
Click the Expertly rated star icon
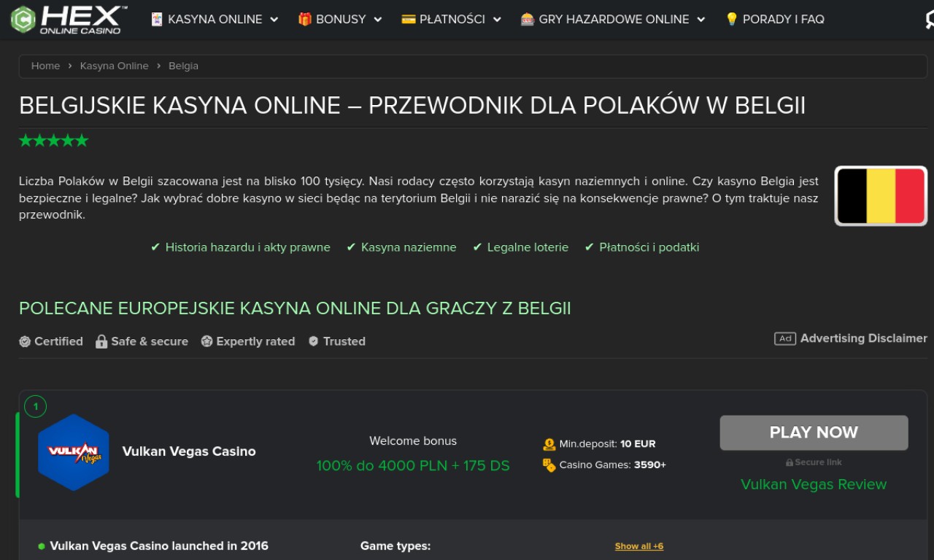coord(207,341)
